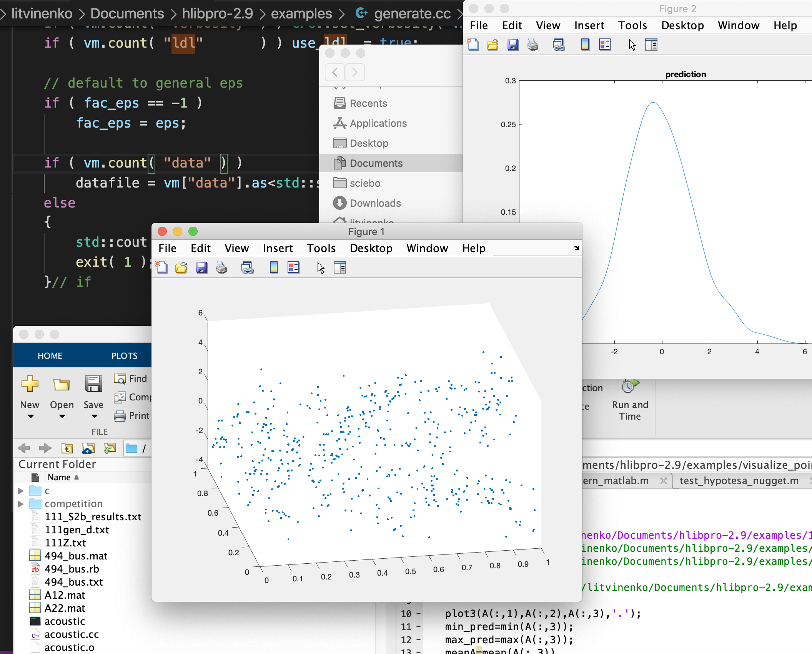Insert a colorbar in Figure 1

pos(274,267)
